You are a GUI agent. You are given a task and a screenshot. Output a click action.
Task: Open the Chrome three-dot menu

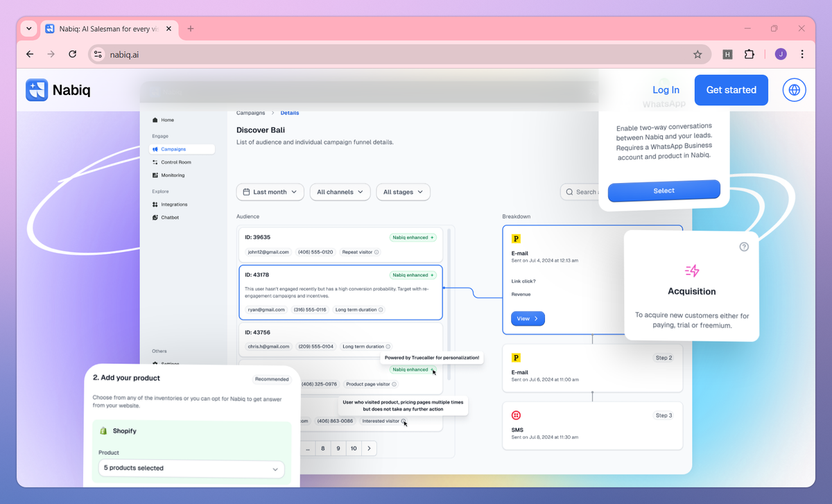click(802, 54)
